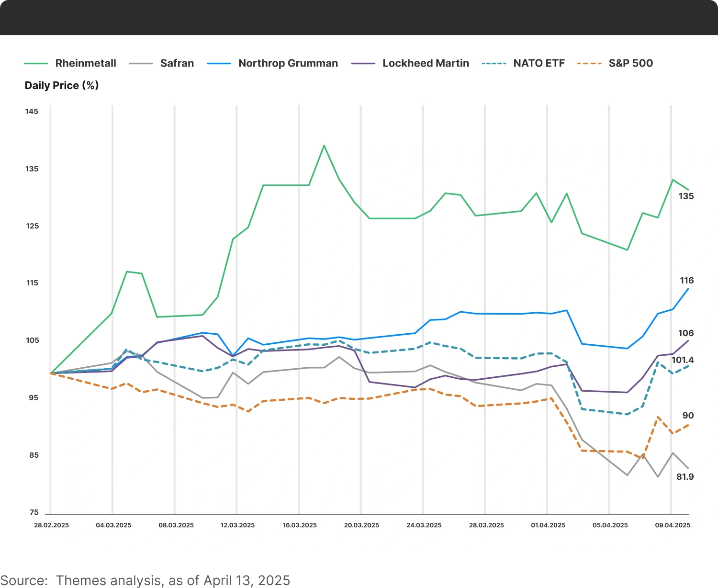Image resolution: width=718 pixels, height=588 pixels.
Task: Select the 95 y-axis label
Action: tap(33, 398)
